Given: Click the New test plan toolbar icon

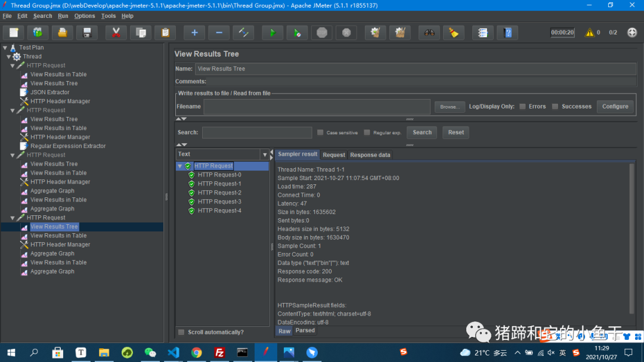Looking at the screenshot, I should click(14, 32).
